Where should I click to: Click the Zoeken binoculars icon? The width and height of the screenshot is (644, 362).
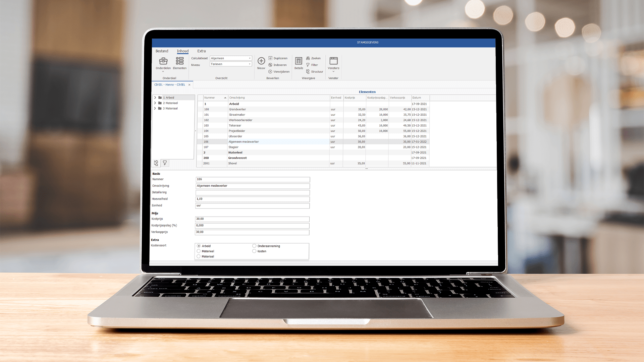(x=308, y=58)
